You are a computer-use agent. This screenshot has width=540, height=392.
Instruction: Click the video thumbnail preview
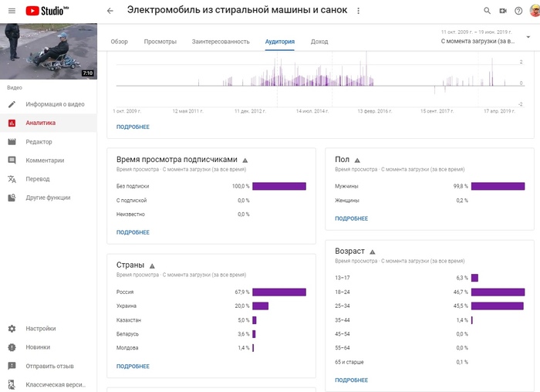click(49, 50)
